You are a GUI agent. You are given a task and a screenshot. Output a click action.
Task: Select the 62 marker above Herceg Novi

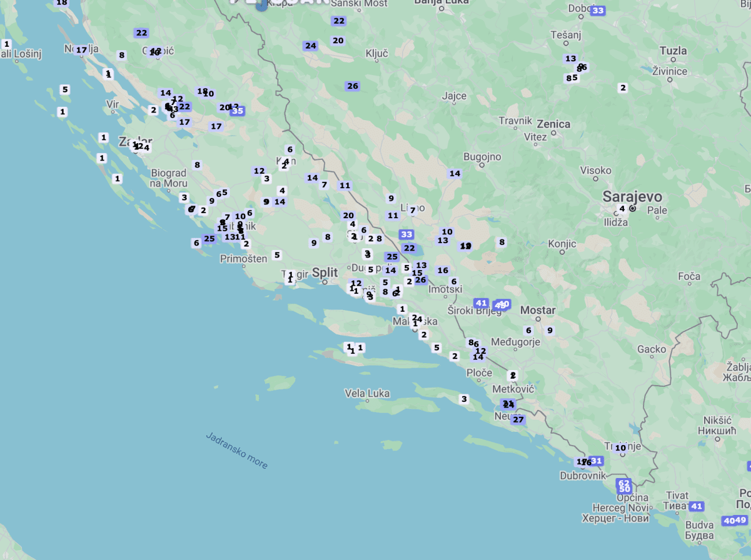[623, 483]
